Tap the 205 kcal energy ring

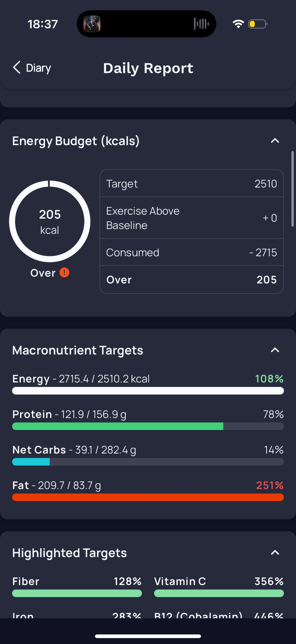click(50, 221)
